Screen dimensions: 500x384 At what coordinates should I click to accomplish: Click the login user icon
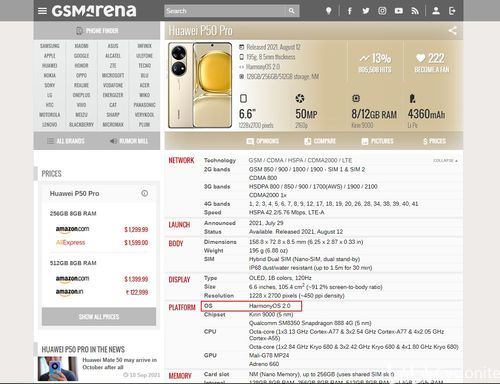point(436,11)
